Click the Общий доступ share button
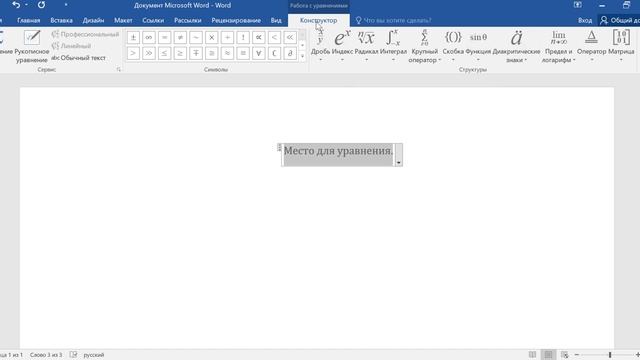This screenshot has width=640, height=360. click(620, 20)
